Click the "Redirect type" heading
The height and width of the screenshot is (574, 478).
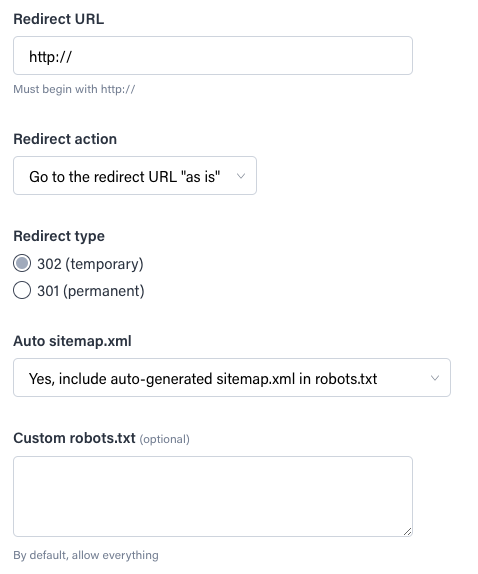[59, 236]
